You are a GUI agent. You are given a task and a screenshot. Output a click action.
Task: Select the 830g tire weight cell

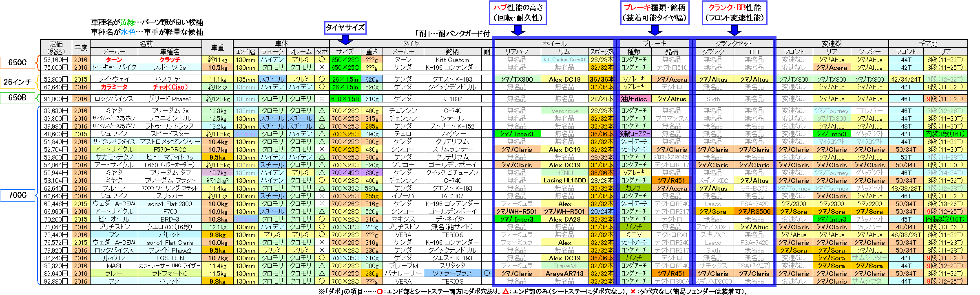[x=372, y=173]
